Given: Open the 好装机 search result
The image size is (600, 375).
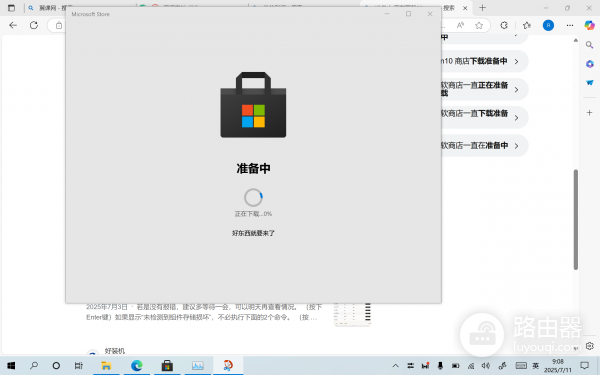Looking at the screenshot, I should point(115,351).
